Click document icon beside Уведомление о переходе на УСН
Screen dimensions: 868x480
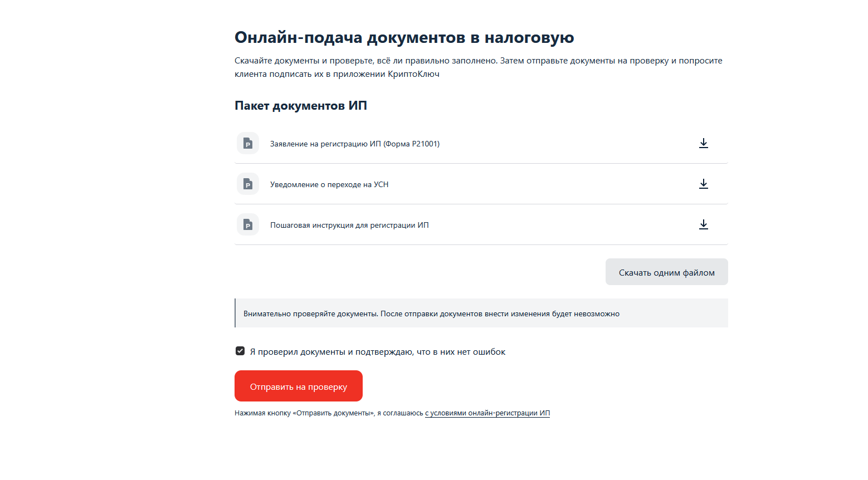tap(248, 184)
